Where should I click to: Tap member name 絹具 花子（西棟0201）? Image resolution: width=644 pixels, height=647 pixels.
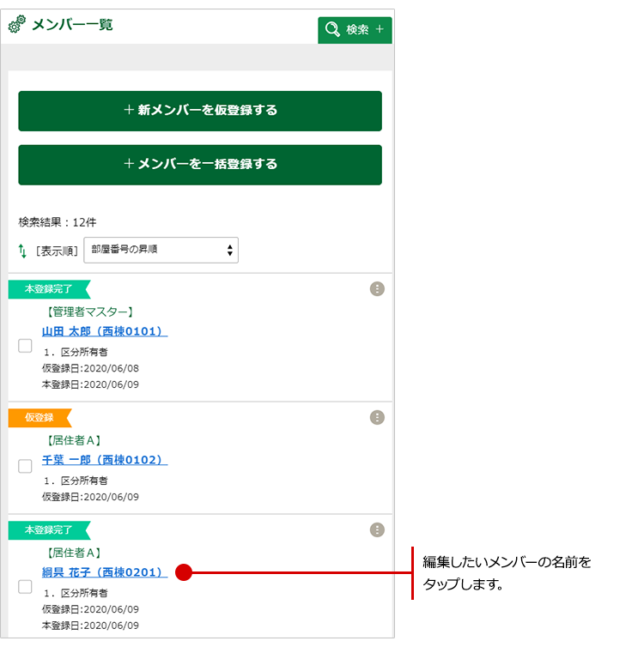[x=104, y=572]
